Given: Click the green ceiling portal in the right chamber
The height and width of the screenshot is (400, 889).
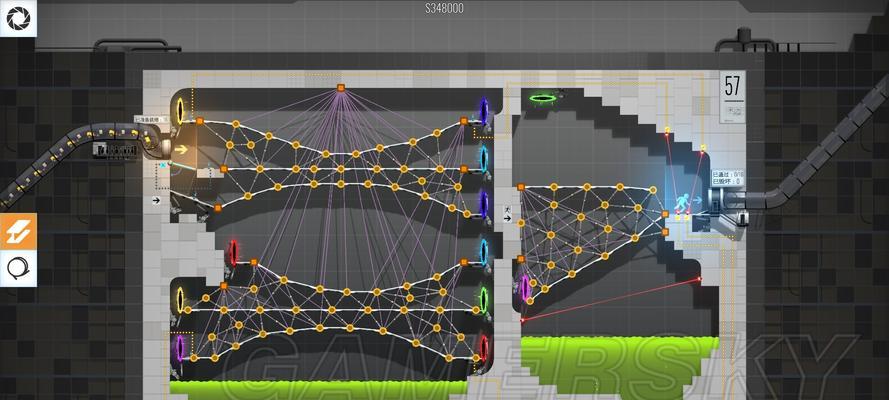Looking at the screenshot, I should tap(543, 99).
